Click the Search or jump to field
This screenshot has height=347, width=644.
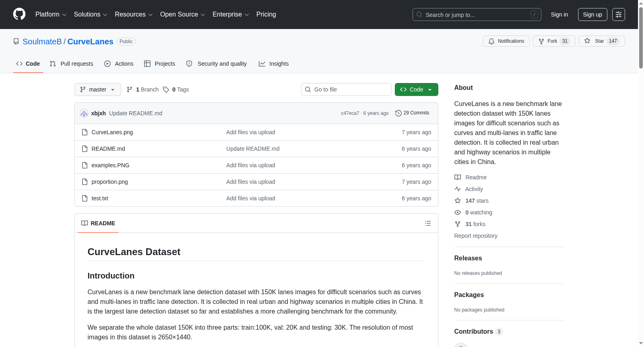coord(477,15)
